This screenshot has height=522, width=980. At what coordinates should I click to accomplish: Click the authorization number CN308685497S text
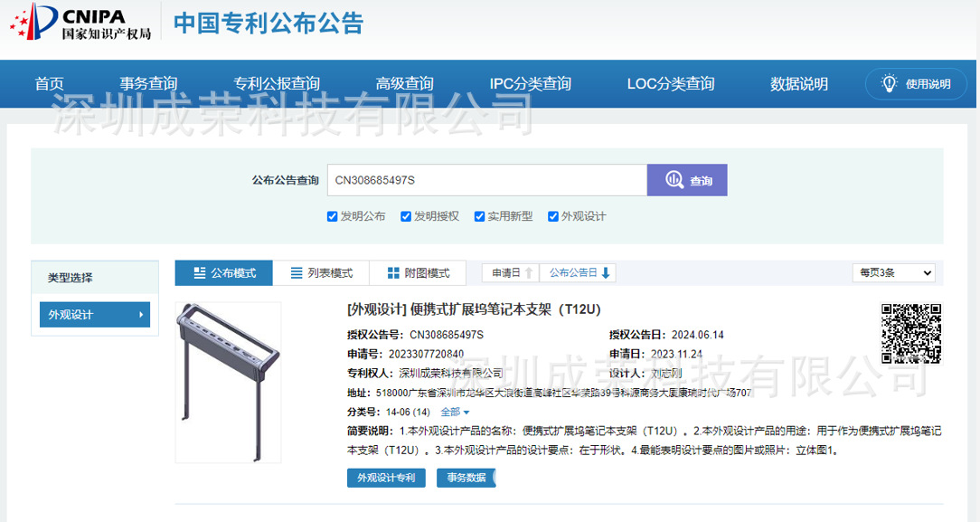pos(447,335)
